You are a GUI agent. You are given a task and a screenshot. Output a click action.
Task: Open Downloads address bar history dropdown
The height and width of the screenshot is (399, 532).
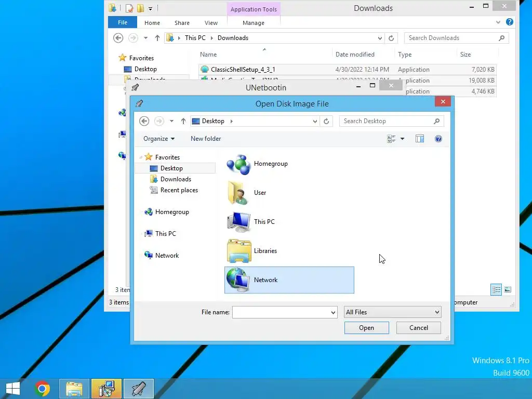pos(380,38)
